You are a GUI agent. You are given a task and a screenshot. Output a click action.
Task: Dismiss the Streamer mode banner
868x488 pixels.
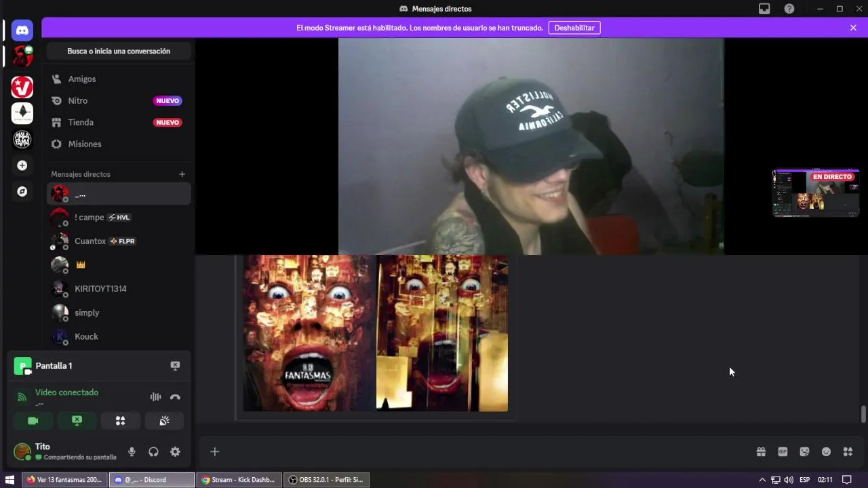853,28
